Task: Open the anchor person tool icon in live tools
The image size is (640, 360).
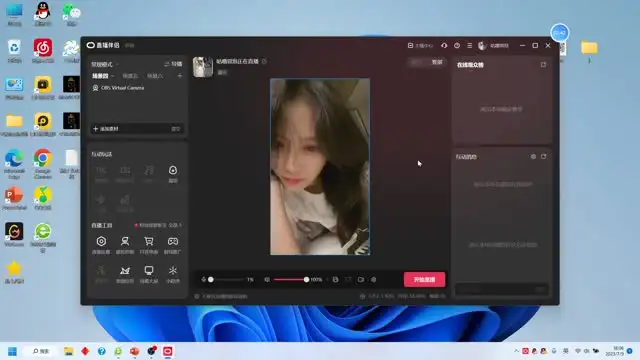Action: coord(125,244)
